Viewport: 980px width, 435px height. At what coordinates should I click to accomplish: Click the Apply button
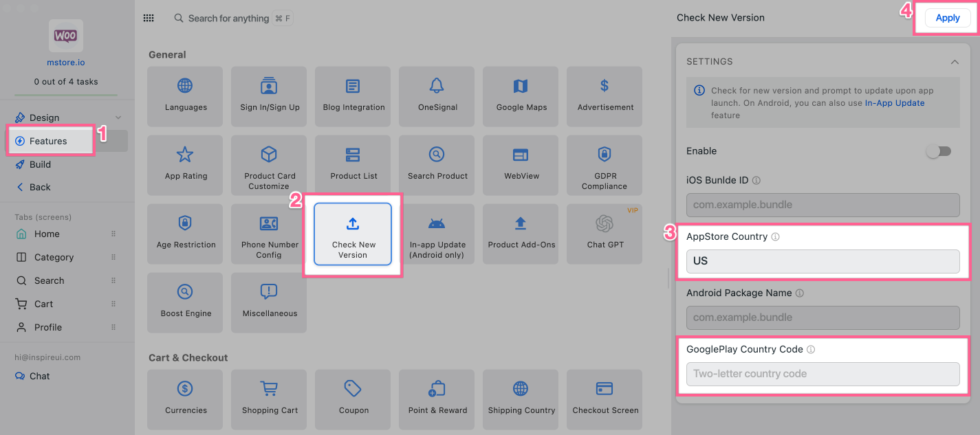point(947,18)
